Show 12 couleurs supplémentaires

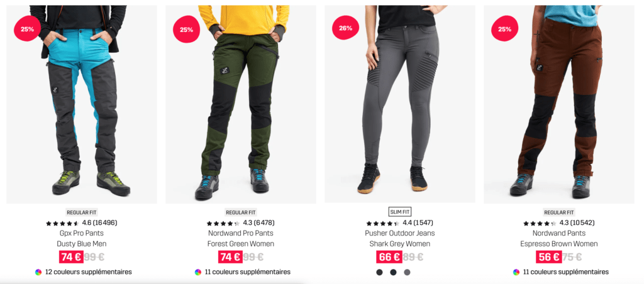coord(88,272)
